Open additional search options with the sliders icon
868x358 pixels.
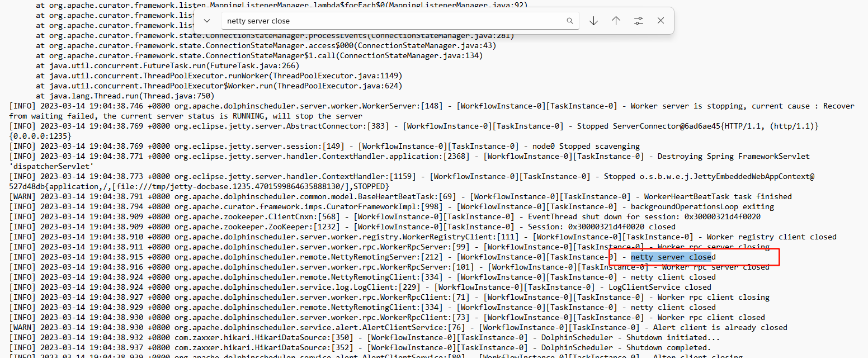(638, 20)
